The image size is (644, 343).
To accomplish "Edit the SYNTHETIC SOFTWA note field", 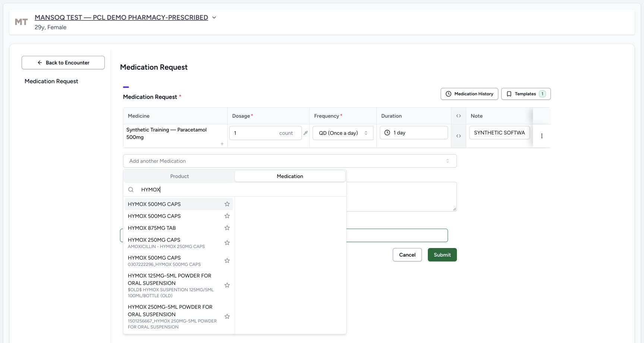I will pyautogui.click(x=499, y=133).
